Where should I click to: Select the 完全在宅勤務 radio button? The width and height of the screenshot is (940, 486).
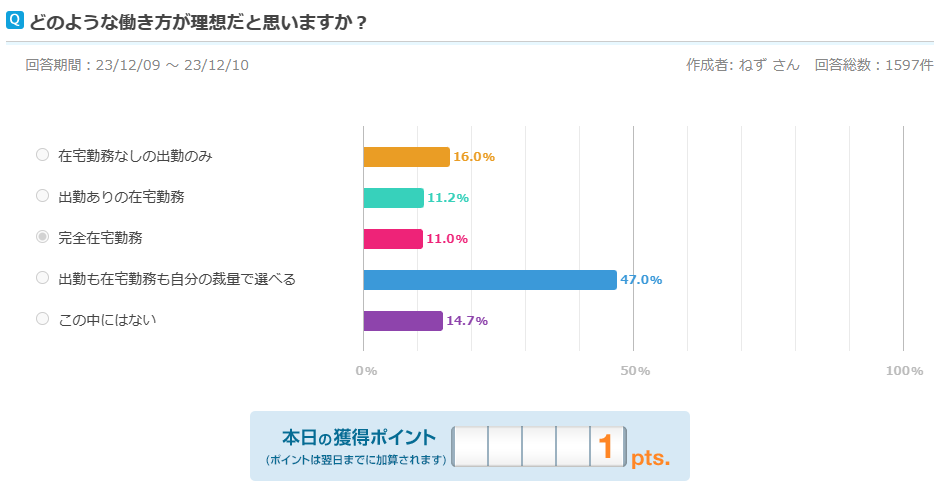click(x=42, y=237)
